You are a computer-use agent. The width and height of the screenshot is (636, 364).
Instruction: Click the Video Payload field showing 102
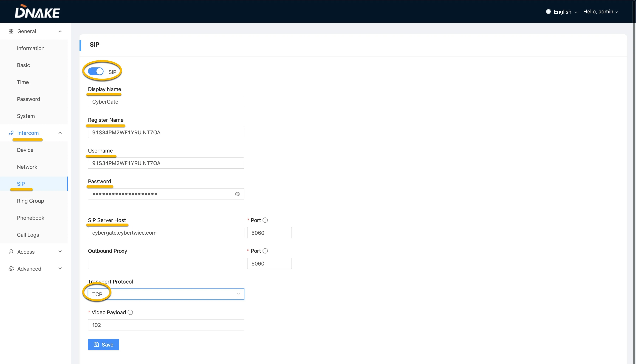coord(166,325)
